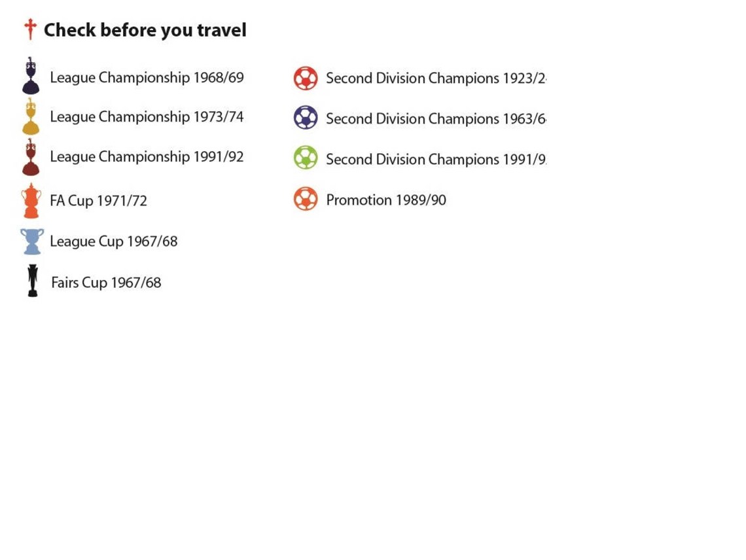Click the light blue League Cup trophy
746x560 pixels.
coord(32,241)
